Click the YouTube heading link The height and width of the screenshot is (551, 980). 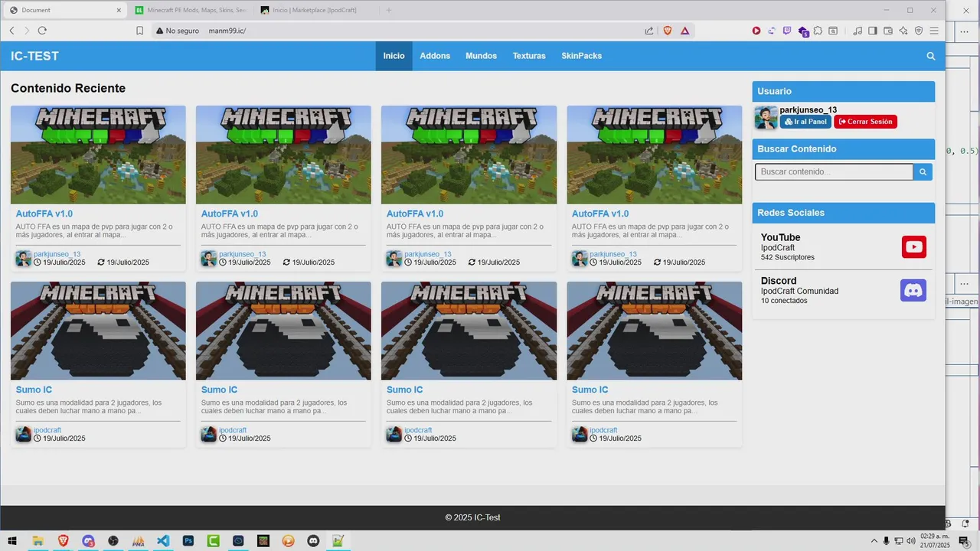[x=780, y=237]
